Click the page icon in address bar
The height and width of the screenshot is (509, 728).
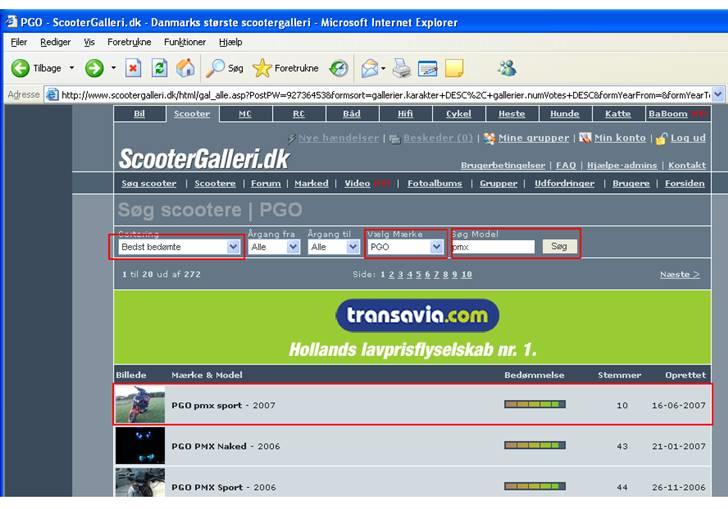click(52, 95)
